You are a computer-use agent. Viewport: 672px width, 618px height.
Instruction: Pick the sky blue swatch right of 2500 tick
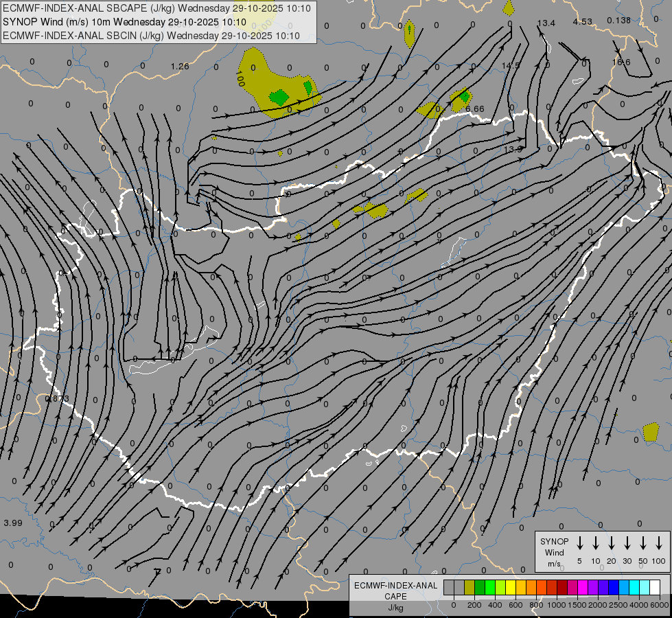(623, 588)
